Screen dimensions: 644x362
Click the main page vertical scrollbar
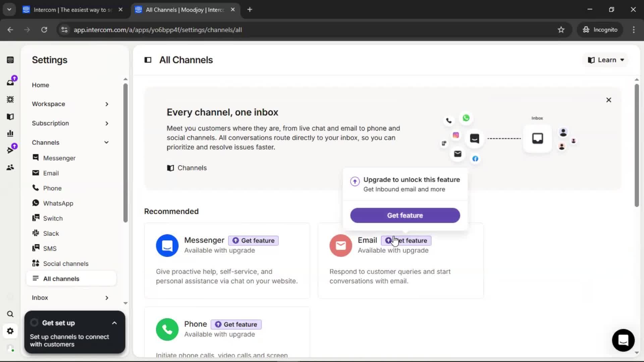pyautogui.click(x=637, y=145)
